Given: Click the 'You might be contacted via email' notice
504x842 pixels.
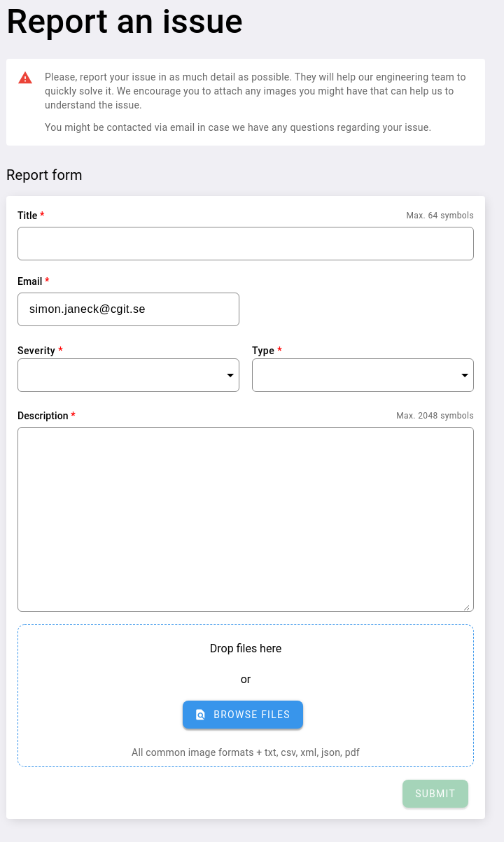Looking at the screenshot, I should (x=238, y=127).
